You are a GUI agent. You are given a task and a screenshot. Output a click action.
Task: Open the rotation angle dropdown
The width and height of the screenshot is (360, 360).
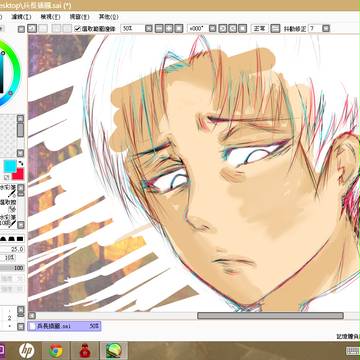click(x=212, y=29)
